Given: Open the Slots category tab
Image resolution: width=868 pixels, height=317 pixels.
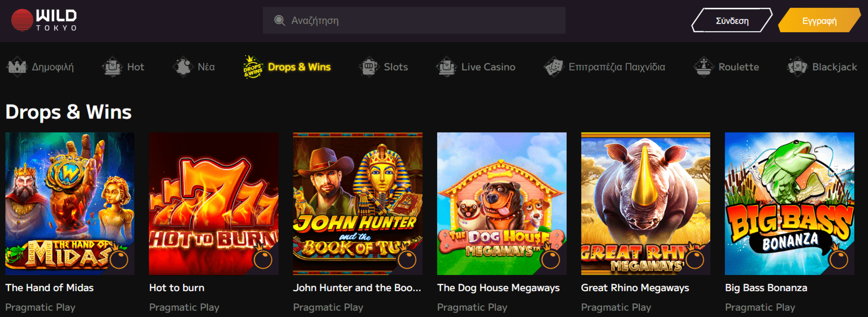Looking at the screenshot, I should pos(383,67).
